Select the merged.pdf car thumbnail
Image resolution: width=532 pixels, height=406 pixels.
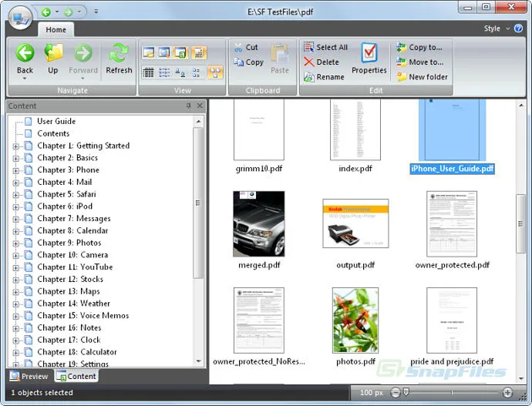tap(259, 223)
